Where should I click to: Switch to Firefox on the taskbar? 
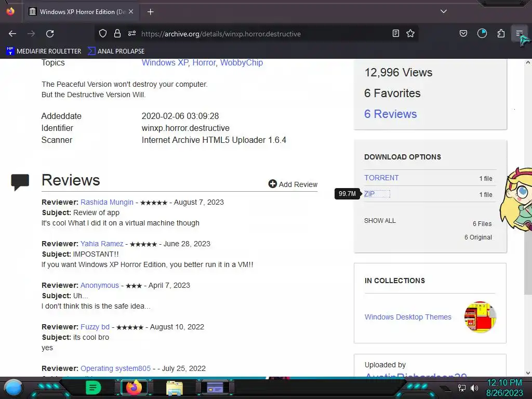tap(134, 388)
